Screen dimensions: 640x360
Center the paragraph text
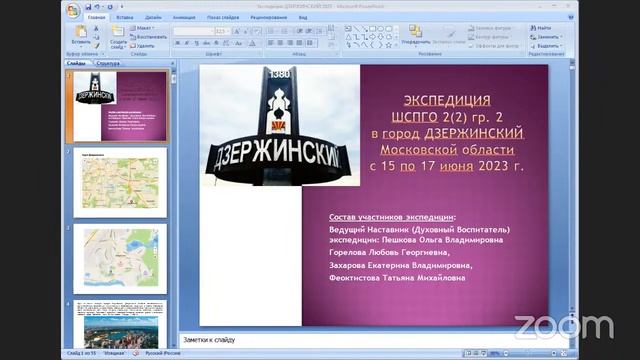point(280,43)
